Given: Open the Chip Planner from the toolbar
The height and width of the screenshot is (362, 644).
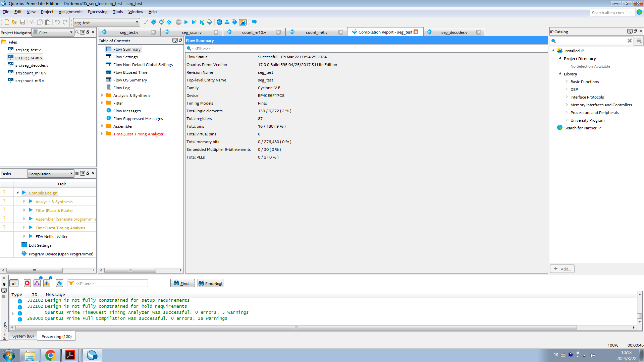Looking at the screenshot, I should click(x=169, y=22).
